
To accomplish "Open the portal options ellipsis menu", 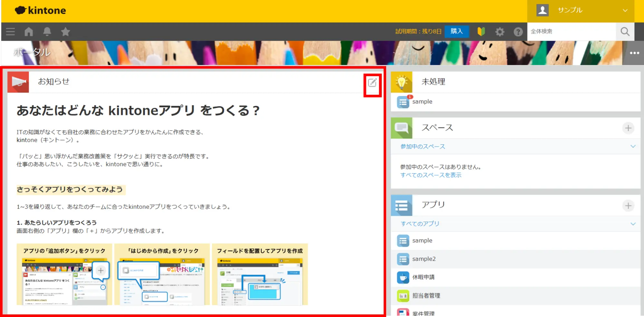I will 634,53.
